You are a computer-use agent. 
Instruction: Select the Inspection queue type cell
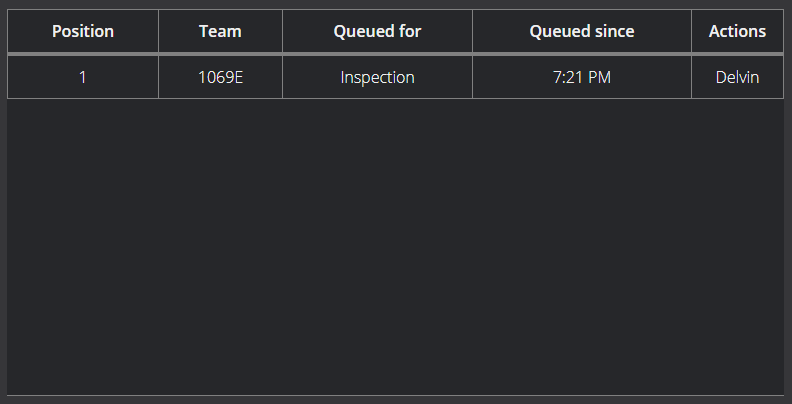377,77
